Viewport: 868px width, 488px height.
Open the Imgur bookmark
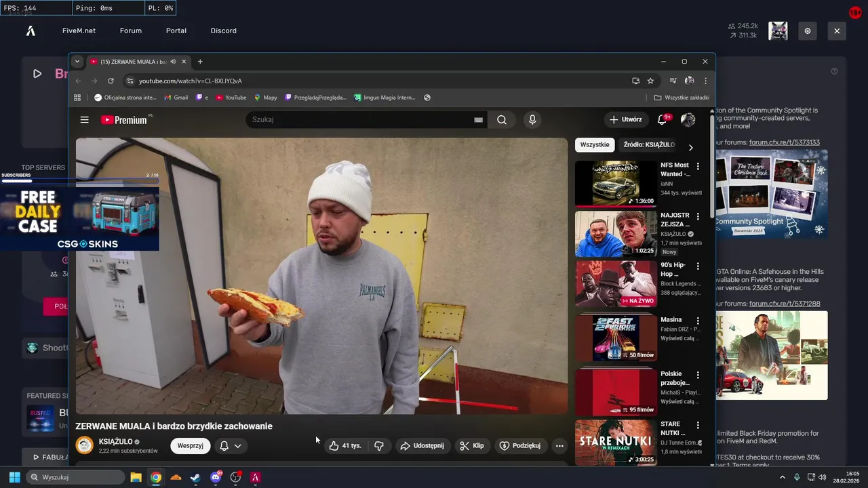click(384, 98)
